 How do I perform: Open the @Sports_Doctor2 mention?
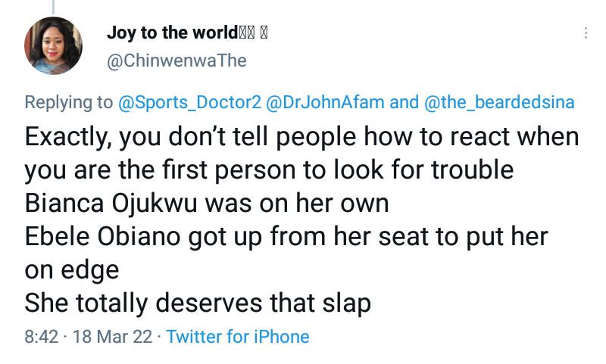coord(189,103)
